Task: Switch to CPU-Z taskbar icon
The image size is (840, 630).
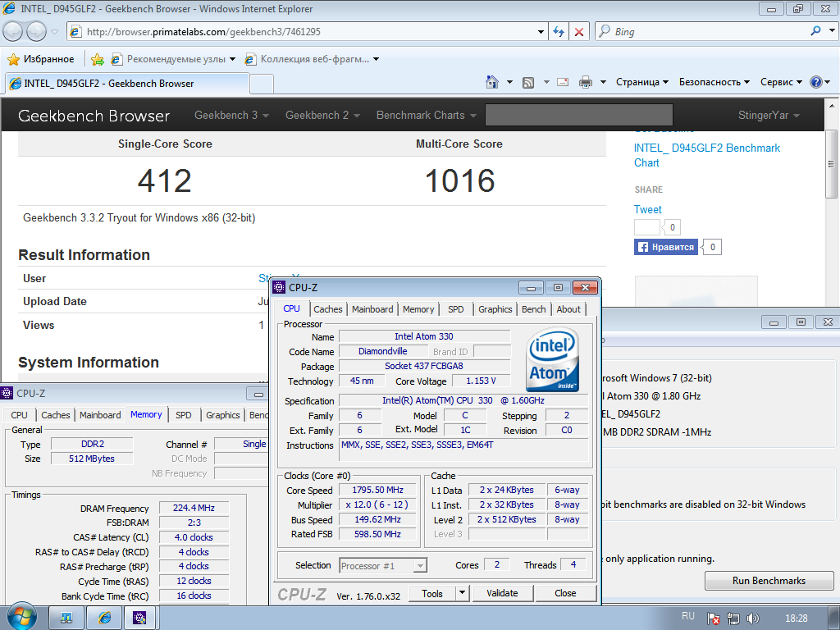Action: [x=139, y=619]
